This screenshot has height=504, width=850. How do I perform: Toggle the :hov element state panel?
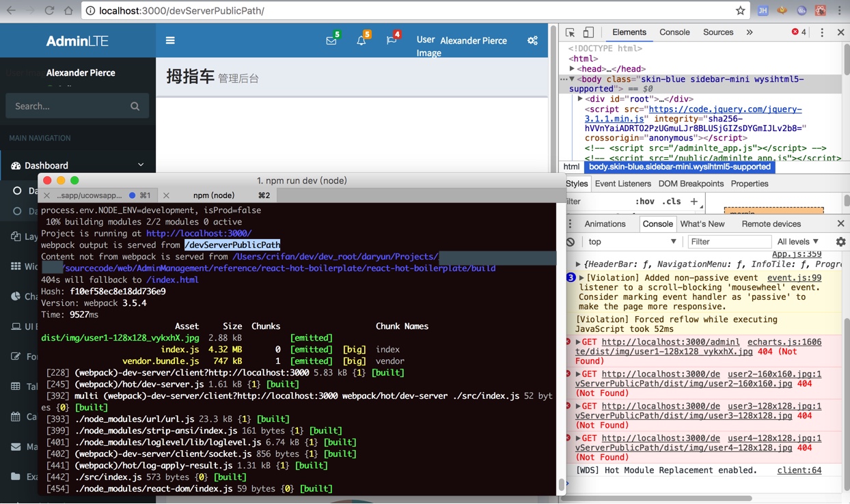pos(644,201)
